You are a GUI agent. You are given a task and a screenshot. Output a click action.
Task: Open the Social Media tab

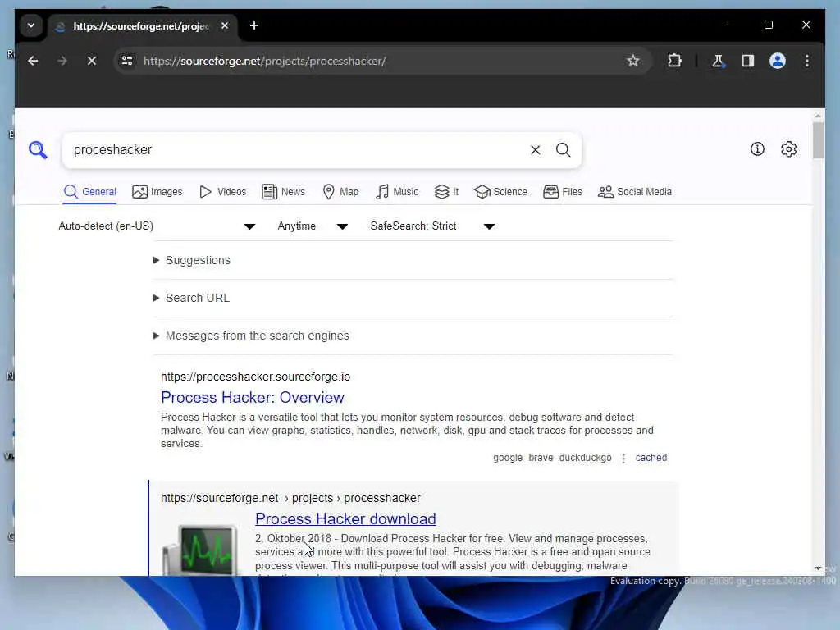click(635, 192)
